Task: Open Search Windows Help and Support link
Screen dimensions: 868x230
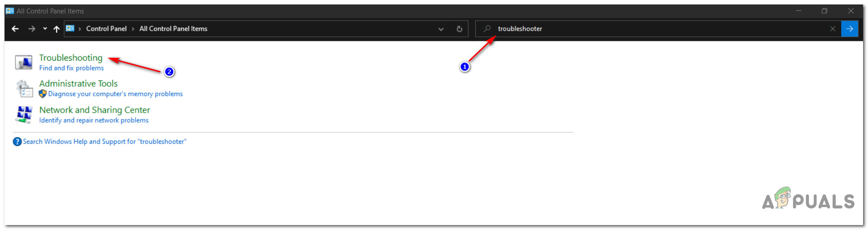Action: pos(104,142)
